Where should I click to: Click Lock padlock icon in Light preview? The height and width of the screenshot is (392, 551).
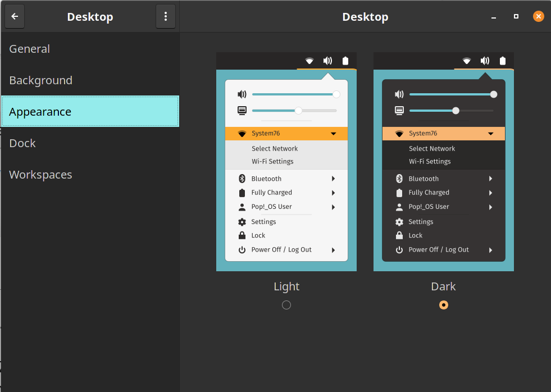(x=242, y=236)
